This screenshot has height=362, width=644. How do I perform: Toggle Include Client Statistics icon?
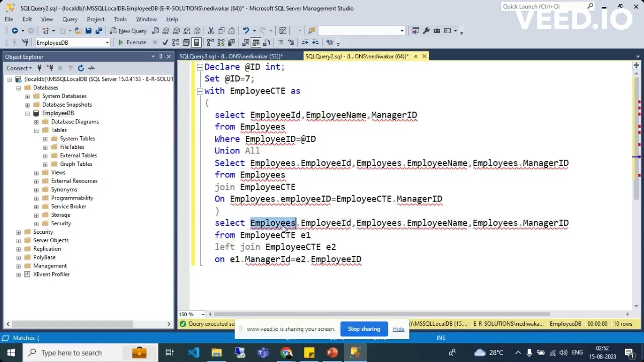tap(231, 43)
